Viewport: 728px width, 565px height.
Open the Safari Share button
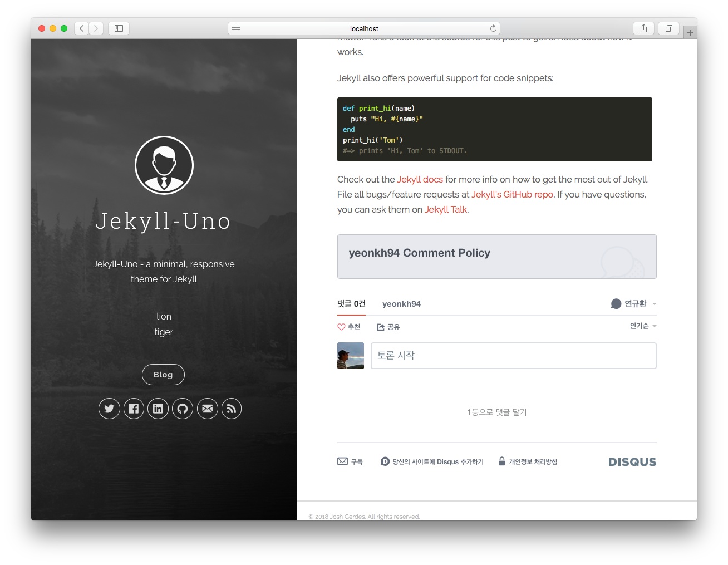pos(643,28)
